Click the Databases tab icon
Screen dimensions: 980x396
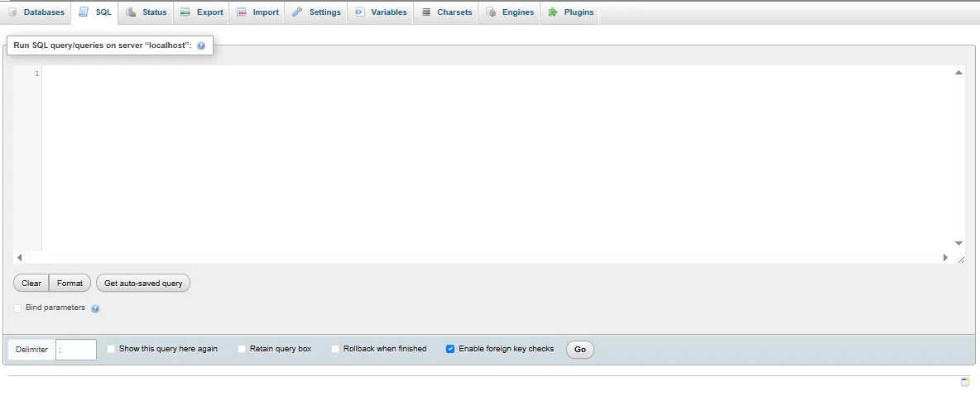point(12,12)
